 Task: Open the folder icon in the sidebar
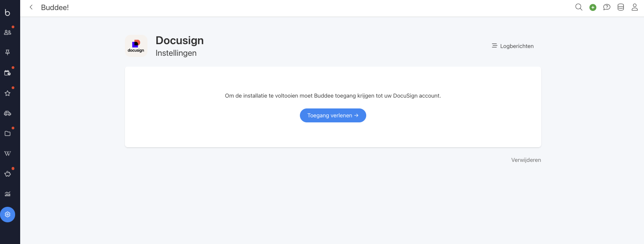click(x=7, y=134)
